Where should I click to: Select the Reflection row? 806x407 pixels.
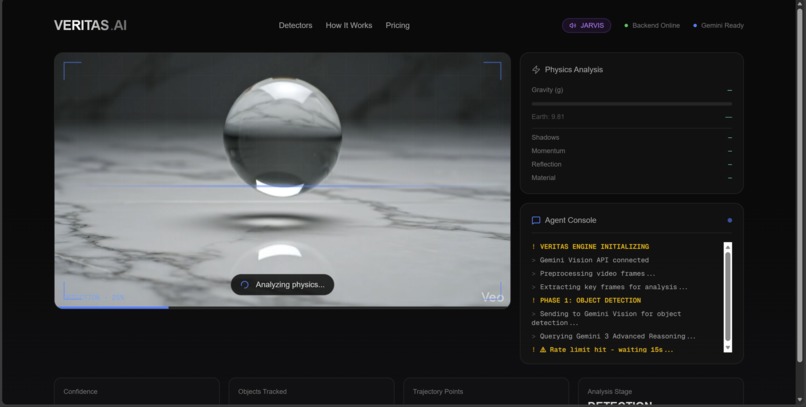coord(632,164)
